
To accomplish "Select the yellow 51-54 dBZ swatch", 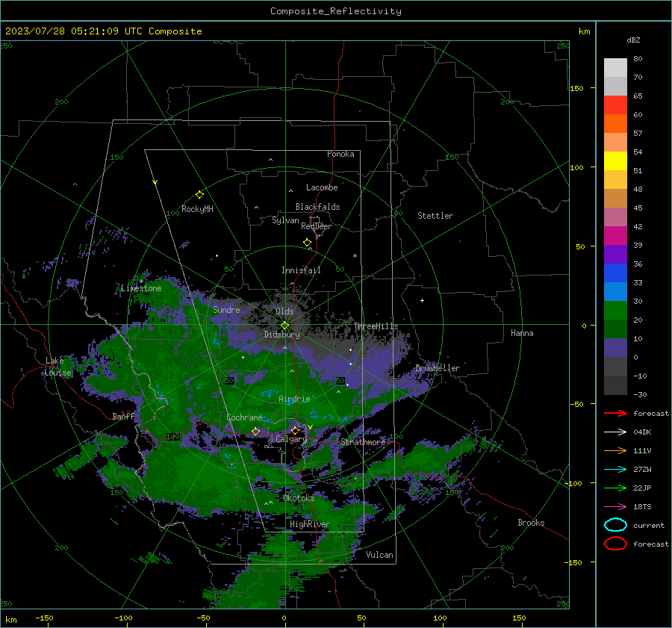I will coord(615,161).
